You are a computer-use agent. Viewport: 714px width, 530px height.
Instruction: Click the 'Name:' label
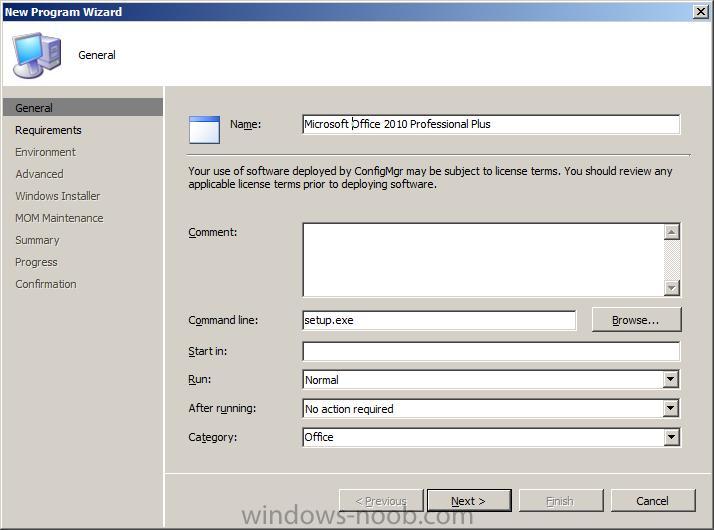point(245,124)
